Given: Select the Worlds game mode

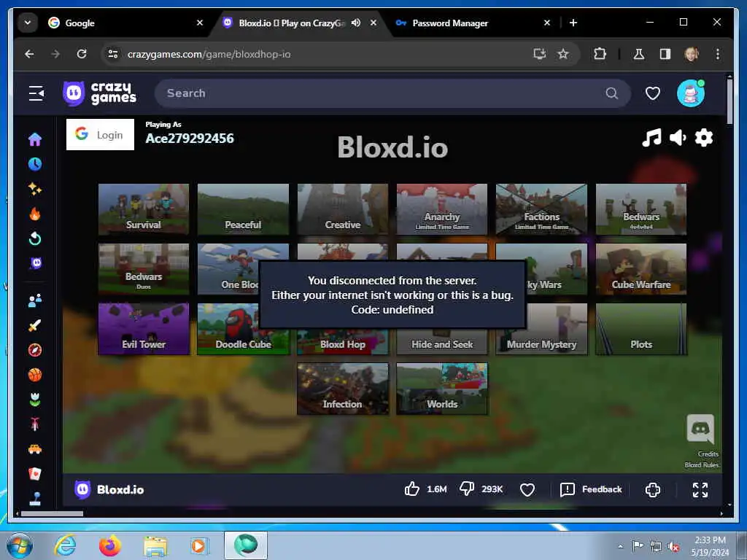Looking at the screenshot, I should [442, 389].
